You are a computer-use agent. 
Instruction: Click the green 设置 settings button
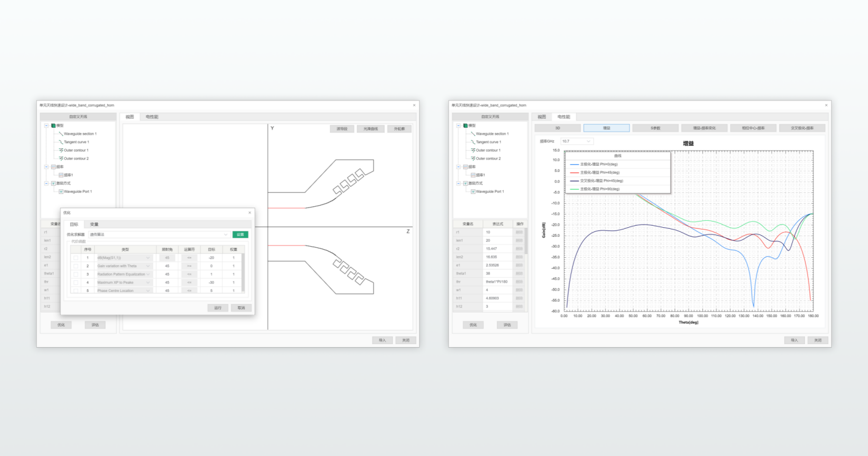240,235
